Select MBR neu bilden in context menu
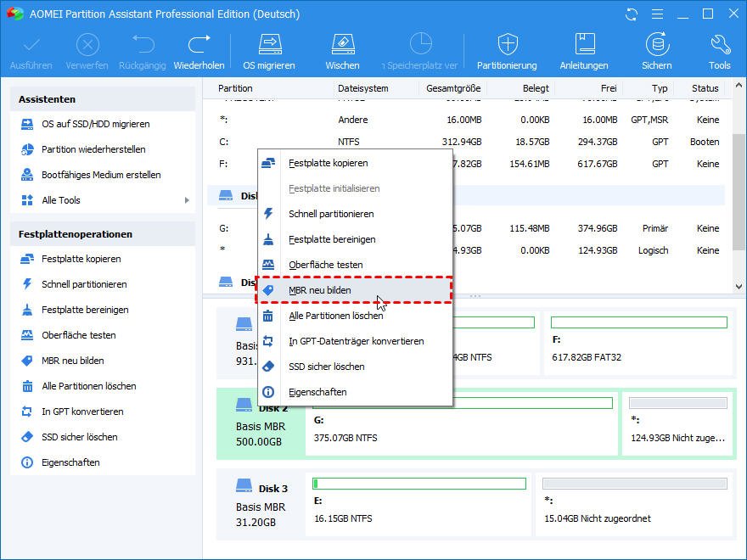 (x=355, y=290)
